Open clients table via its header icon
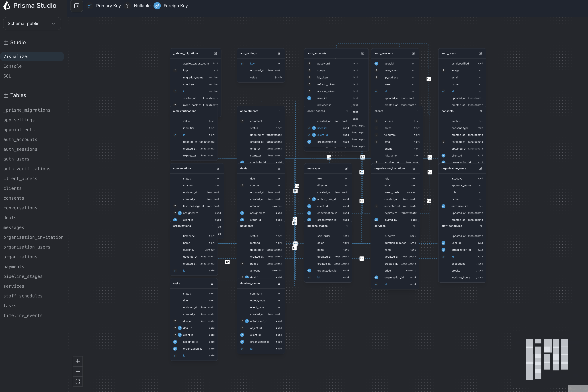 pos(417,111)
